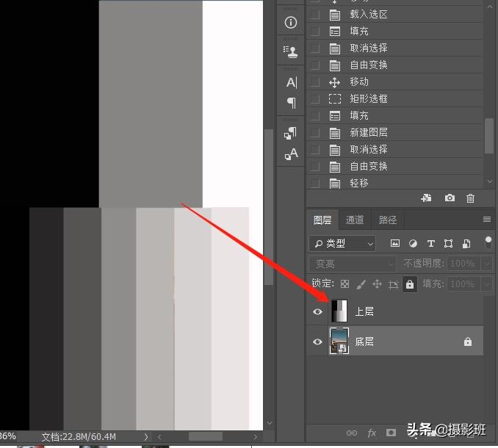The width and height of the screenshot is (498, 448).
Task: Click the fill 100% value field
Action: [x=463, y=283]
